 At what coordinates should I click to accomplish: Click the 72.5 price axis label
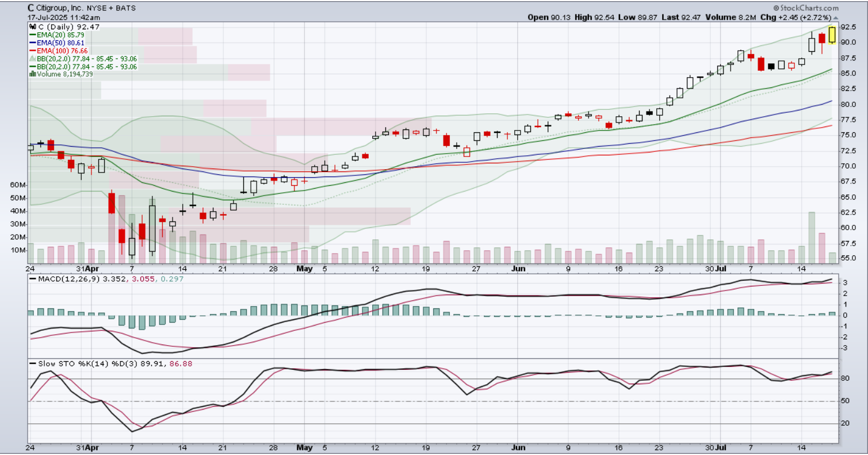pos(848,150)
